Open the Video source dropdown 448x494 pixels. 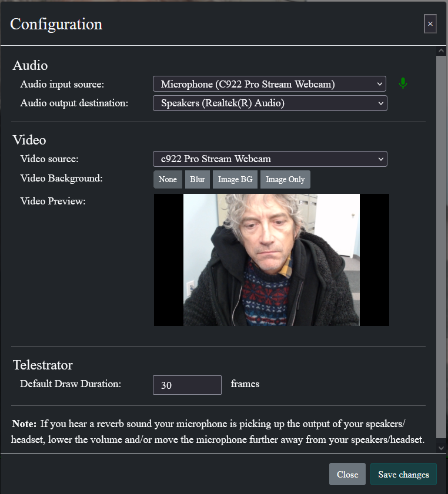(270, 159)
